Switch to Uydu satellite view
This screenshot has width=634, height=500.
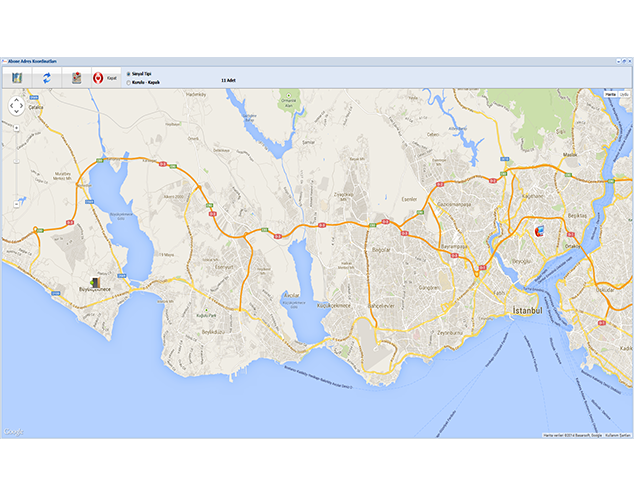(x=624, y=94)
